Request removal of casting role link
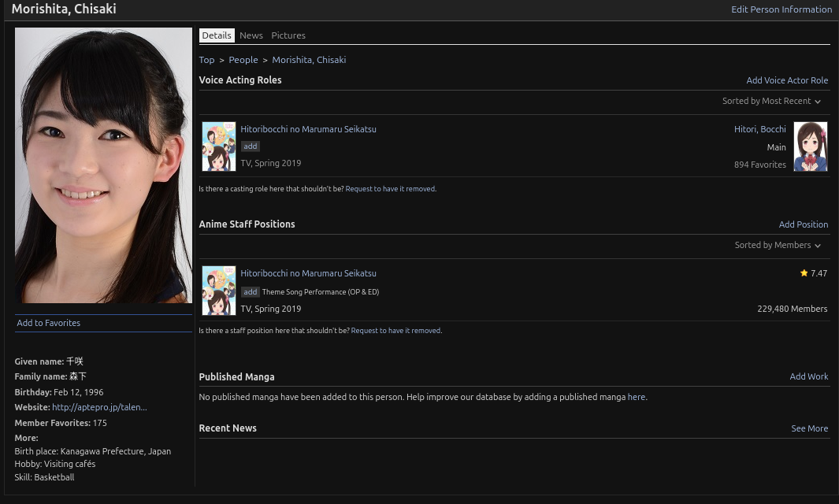This screenshot has height=504, width=839. pos(391,189)
